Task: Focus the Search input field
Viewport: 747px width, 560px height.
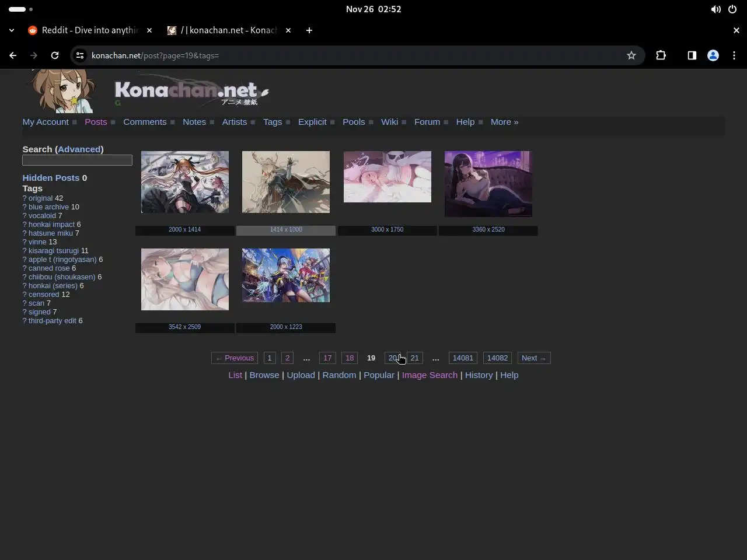Action: [x=77, y=160]
